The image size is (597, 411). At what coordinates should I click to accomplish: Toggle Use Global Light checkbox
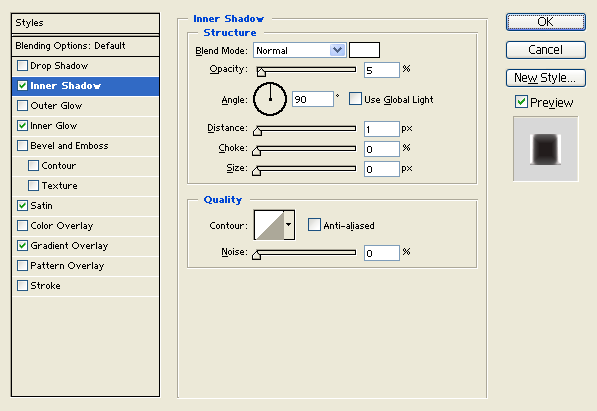click(x=355, y=99)
